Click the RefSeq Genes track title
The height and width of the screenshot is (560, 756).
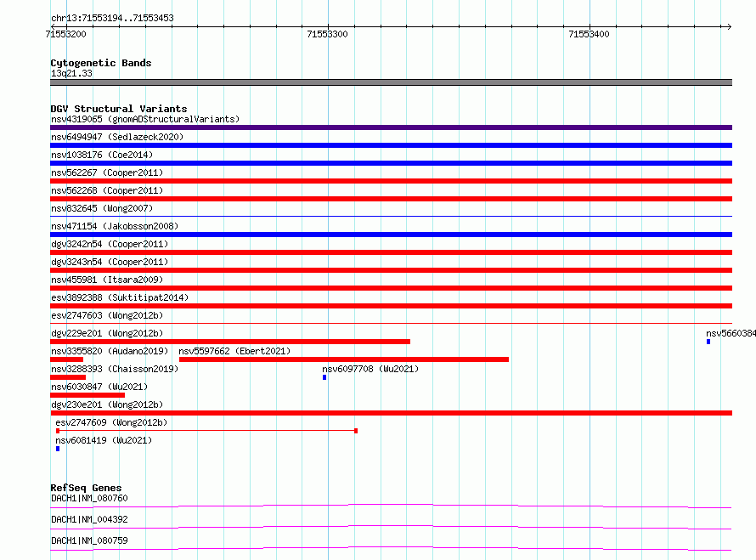tap(86, 488)
